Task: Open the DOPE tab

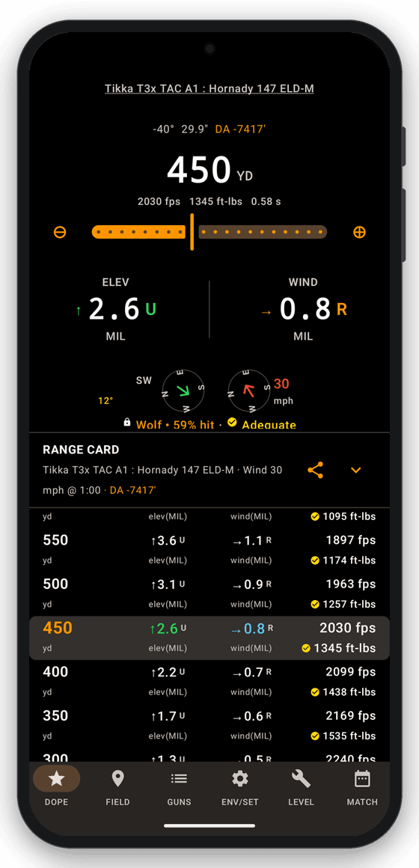Action: point(56,786)
